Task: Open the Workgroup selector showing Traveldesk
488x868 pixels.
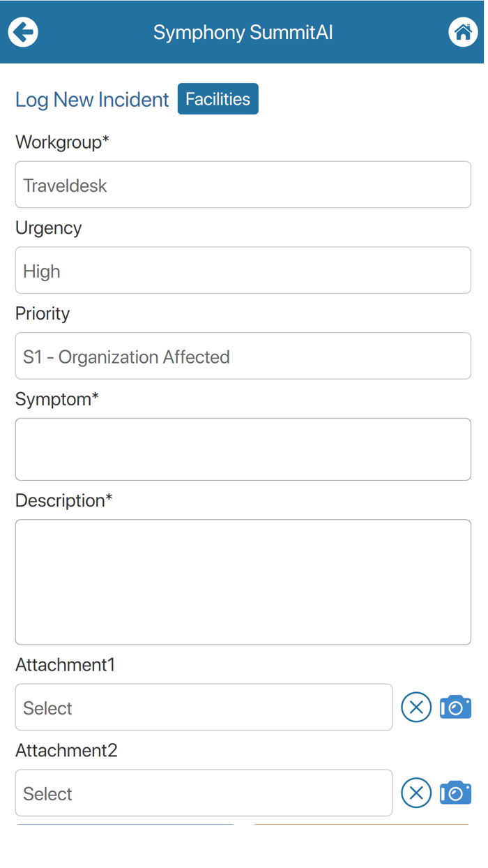Action: (243, 184)
